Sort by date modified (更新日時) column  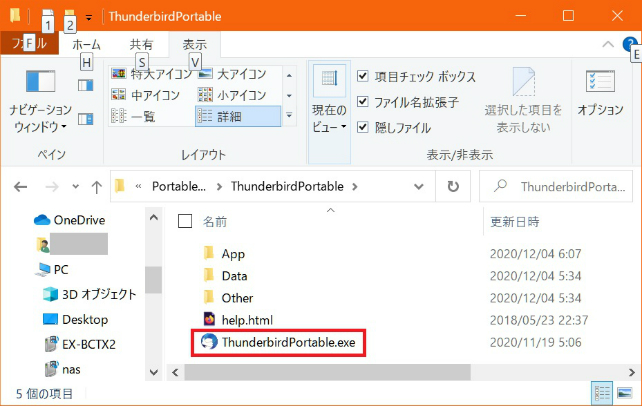pyautogui.click(x=515, y=222)
